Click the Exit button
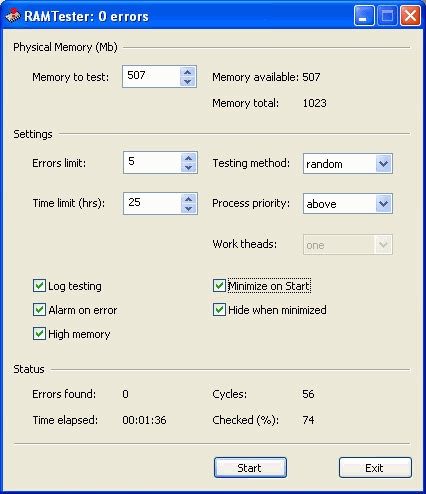Image resolution: width=426 pixels, height=494 pixels. click(375, 468)
